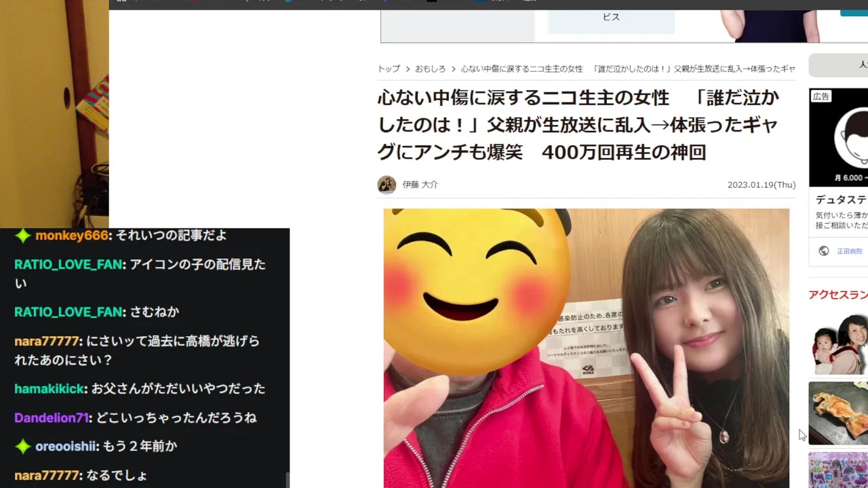Click the date 2023.01.19(Thu)
The image size is (868, 488).
762,184
